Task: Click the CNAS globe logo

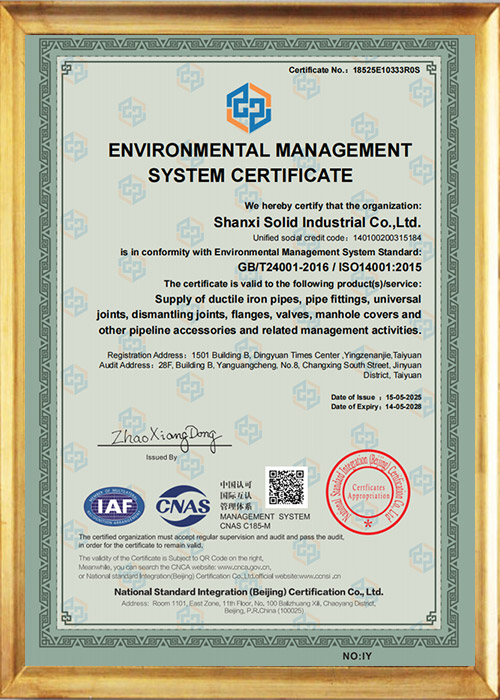Action: click(183, 506)
